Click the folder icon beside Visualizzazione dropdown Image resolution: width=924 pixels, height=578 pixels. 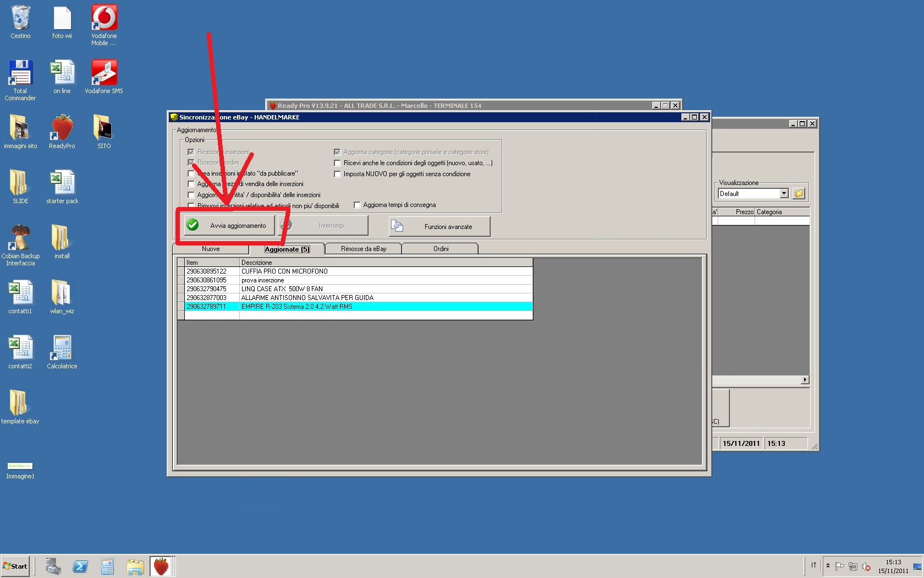pyautogui.click(x=799, y=193)
